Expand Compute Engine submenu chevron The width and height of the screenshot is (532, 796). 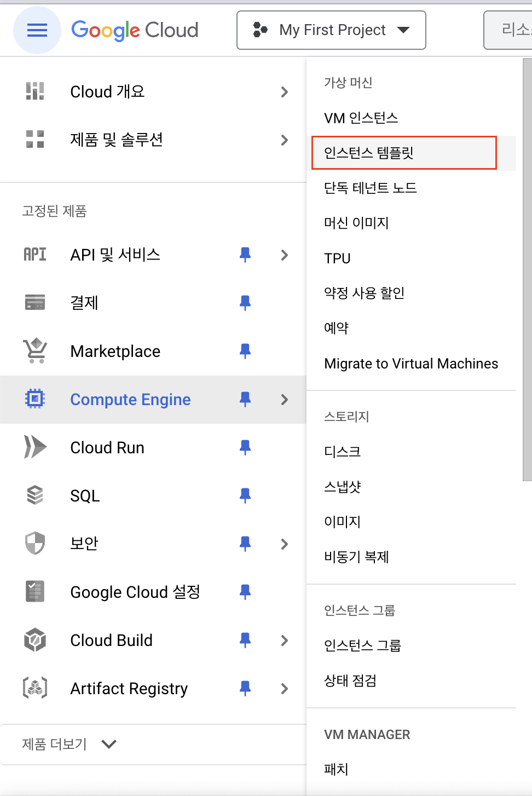284,400
